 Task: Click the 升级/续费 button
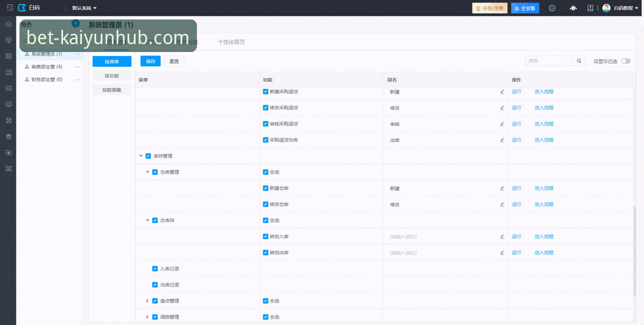(489, 8)
